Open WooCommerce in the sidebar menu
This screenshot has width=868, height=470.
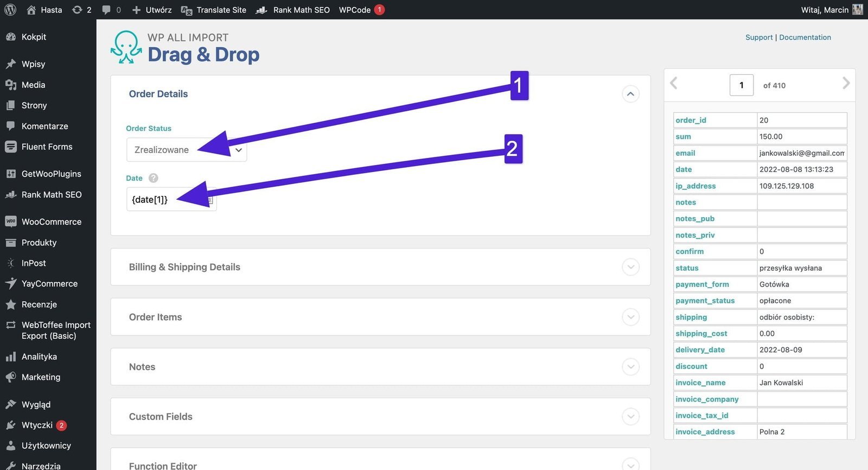coord(51,222)
